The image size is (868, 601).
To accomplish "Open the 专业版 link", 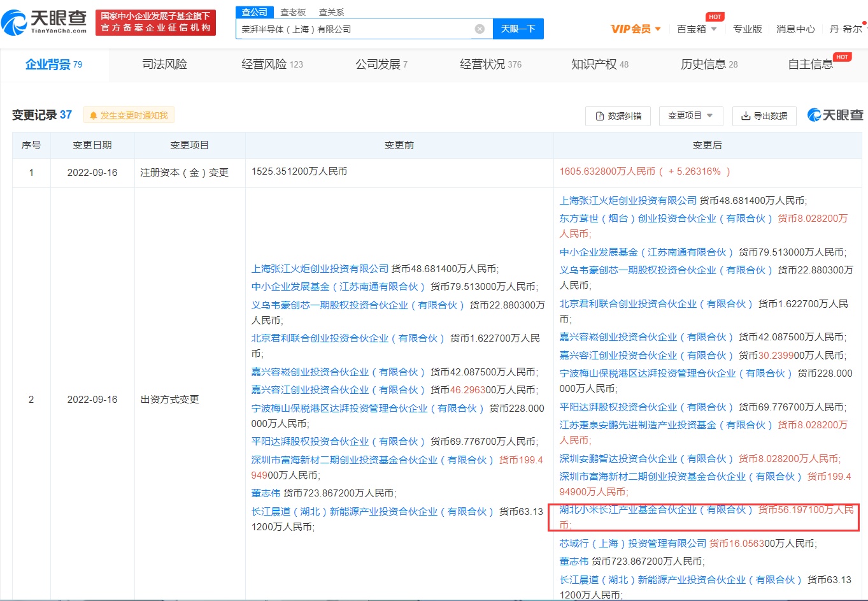I will (747, 29).
